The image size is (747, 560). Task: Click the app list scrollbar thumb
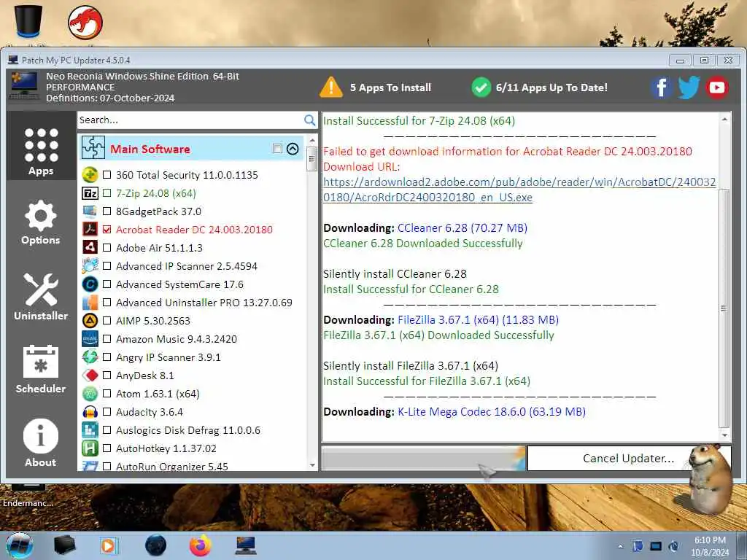(x=312, y=158)
